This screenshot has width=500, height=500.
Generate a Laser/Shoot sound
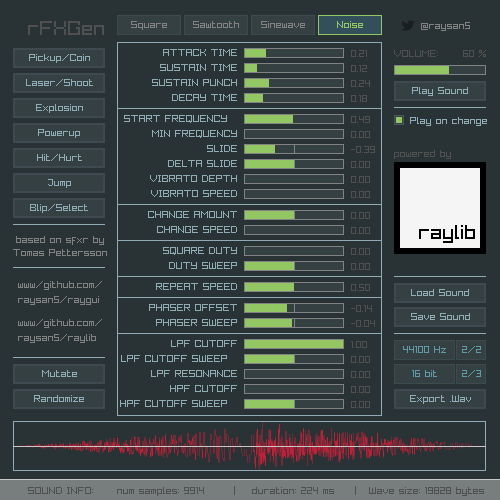point(59,83)
